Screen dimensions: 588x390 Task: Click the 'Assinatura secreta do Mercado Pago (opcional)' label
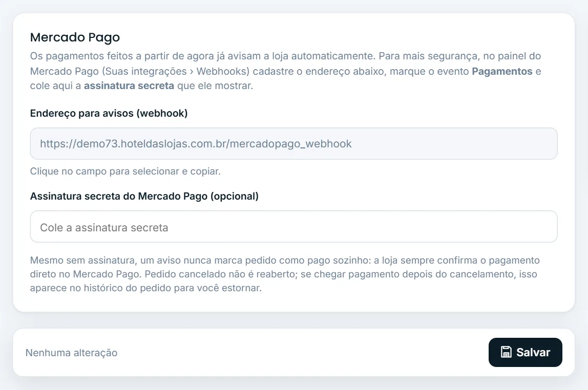(x=144, y=197)
